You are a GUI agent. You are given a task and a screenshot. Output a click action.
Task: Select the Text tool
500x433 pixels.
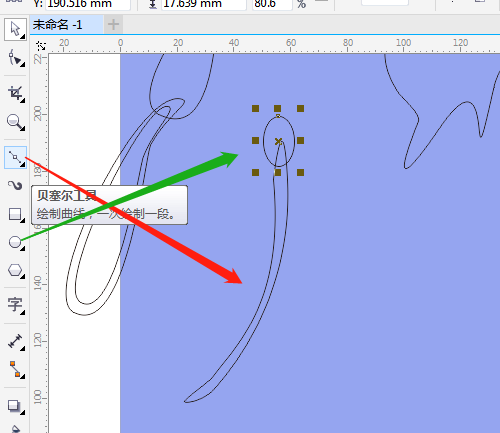point(15,305)
